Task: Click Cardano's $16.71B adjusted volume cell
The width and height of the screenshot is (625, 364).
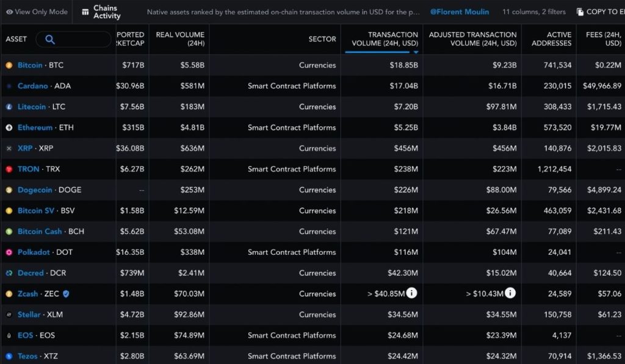Action: coord(502,86)
